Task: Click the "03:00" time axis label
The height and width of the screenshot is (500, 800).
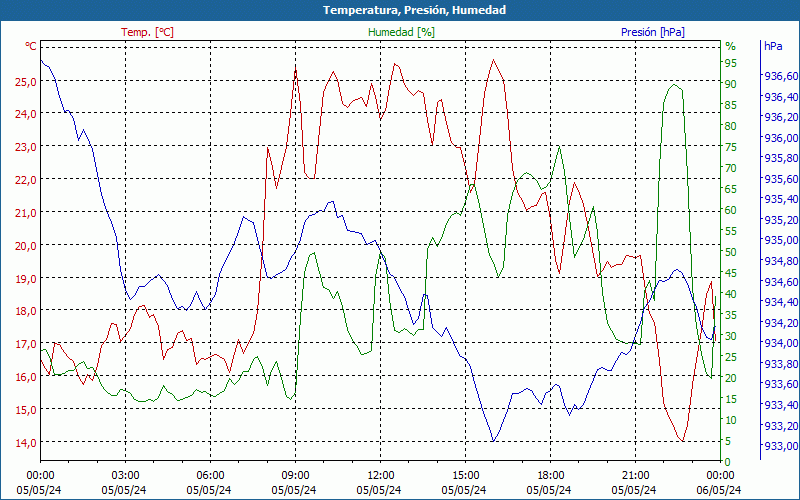Action: pos(124,476)
